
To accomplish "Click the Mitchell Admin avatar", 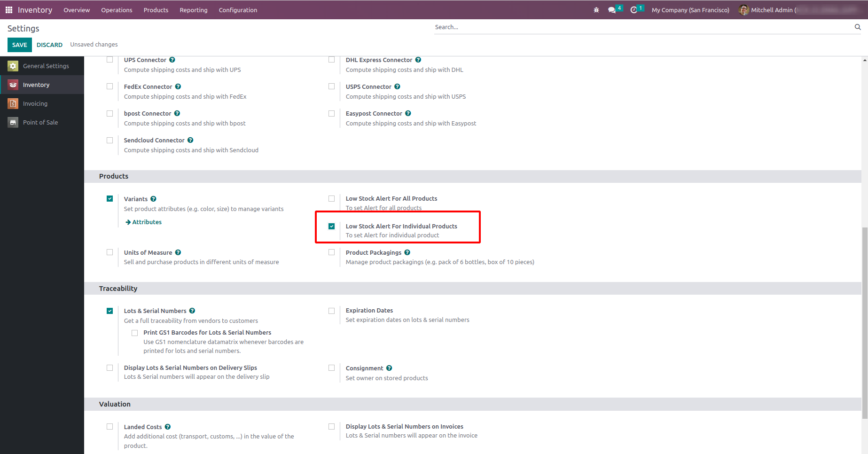I will [x=743, y=10].
